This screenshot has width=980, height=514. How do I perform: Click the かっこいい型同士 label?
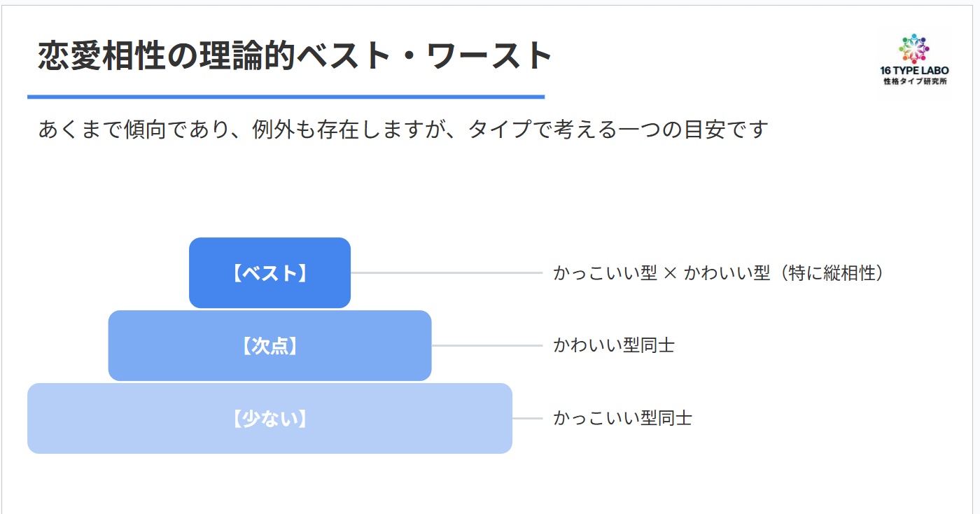(x=622, y=419)
